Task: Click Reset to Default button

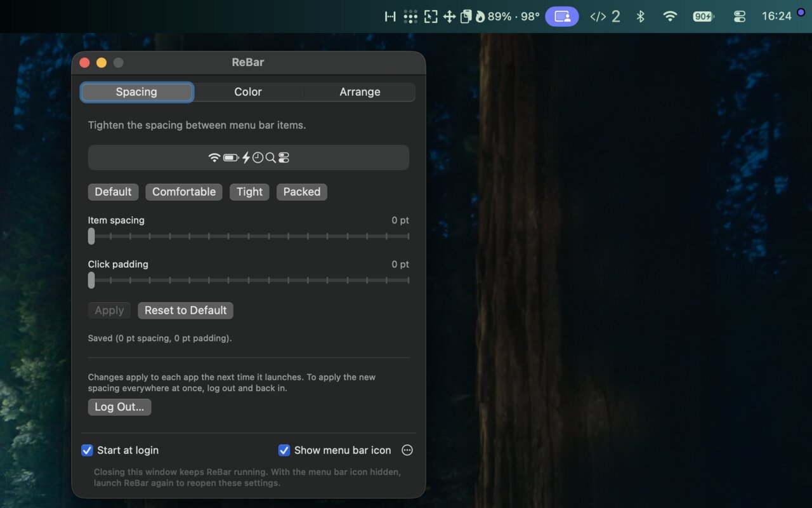Action: coord(185,311)
